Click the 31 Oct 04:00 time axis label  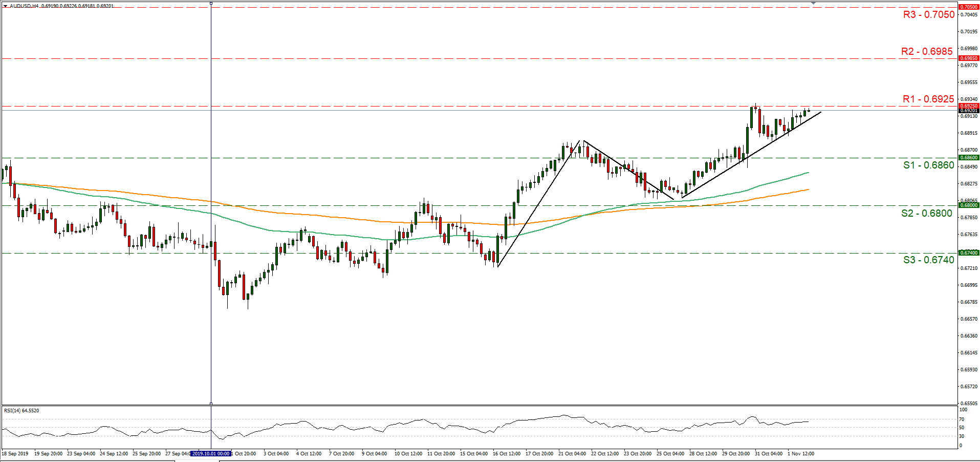click(769, 454)
